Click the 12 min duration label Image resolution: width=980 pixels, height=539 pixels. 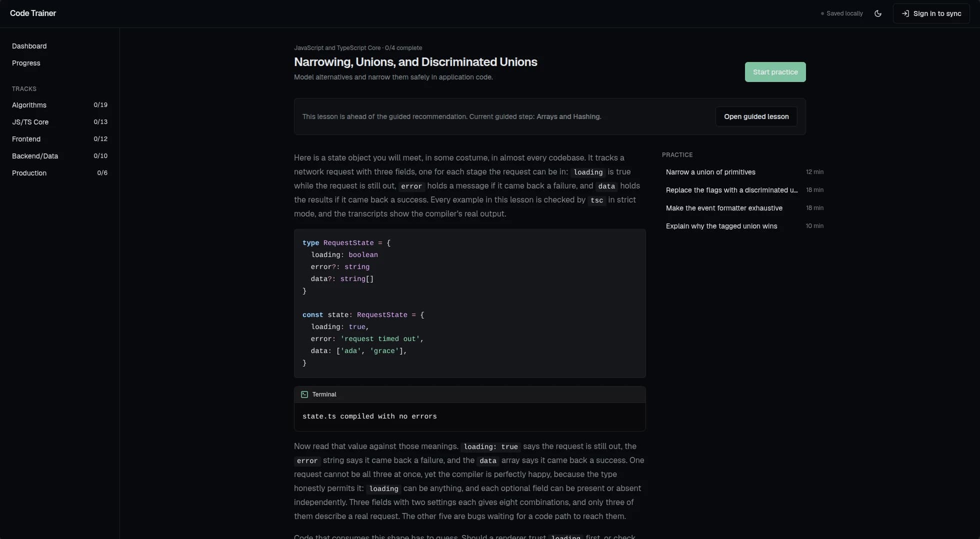tap(814, 172)
